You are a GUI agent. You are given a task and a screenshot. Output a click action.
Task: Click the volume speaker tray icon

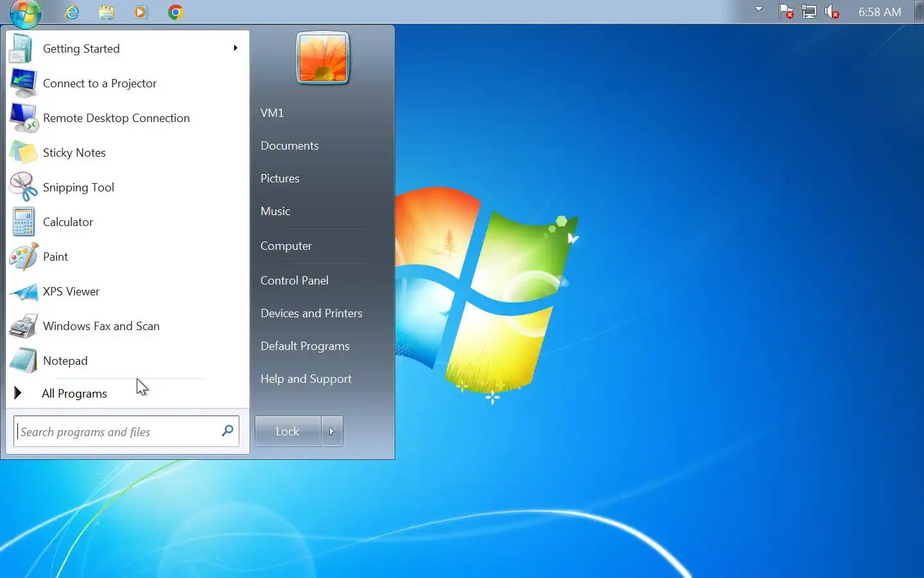832,12
